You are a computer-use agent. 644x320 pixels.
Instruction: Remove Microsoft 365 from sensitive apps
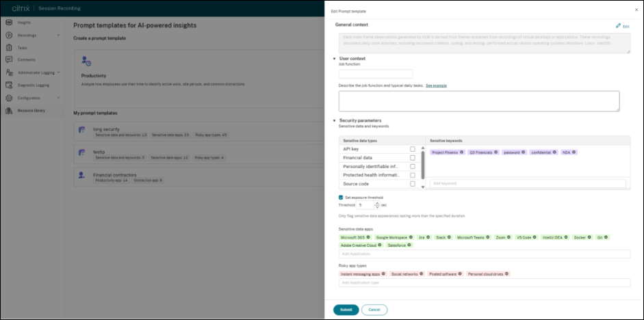point(368,237)
